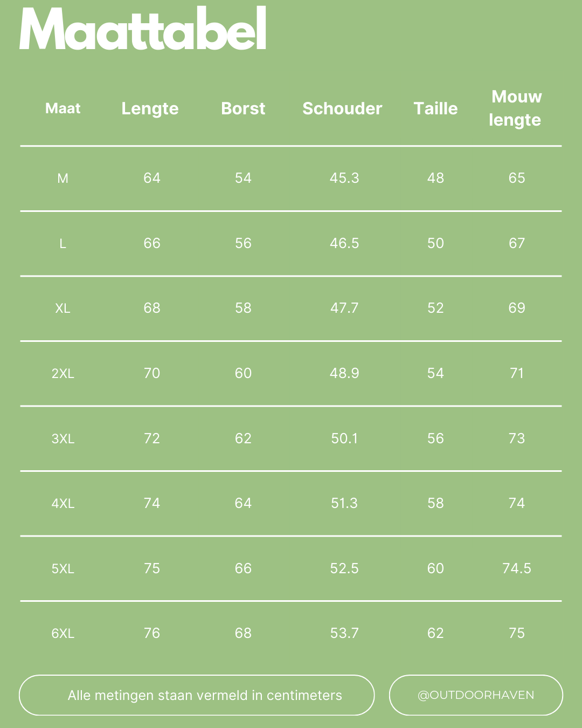
Task: Click the @OUTDOORHAVEN handle button
Action: pos(476,695)
